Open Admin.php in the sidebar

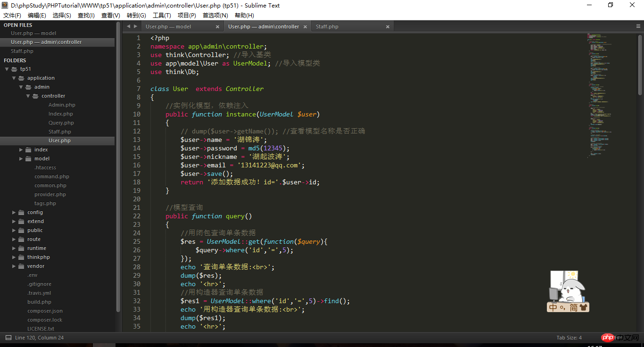coord(62,105)
